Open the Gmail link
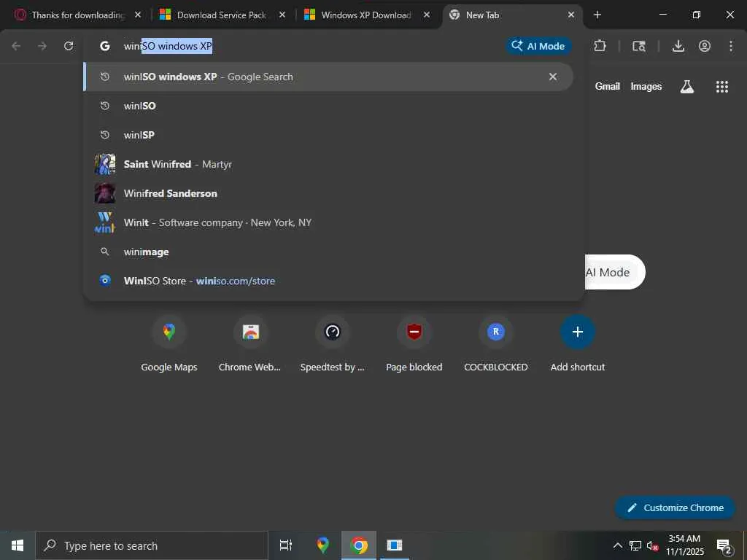Viewport: 747px width, 560px height. point(608,86)
